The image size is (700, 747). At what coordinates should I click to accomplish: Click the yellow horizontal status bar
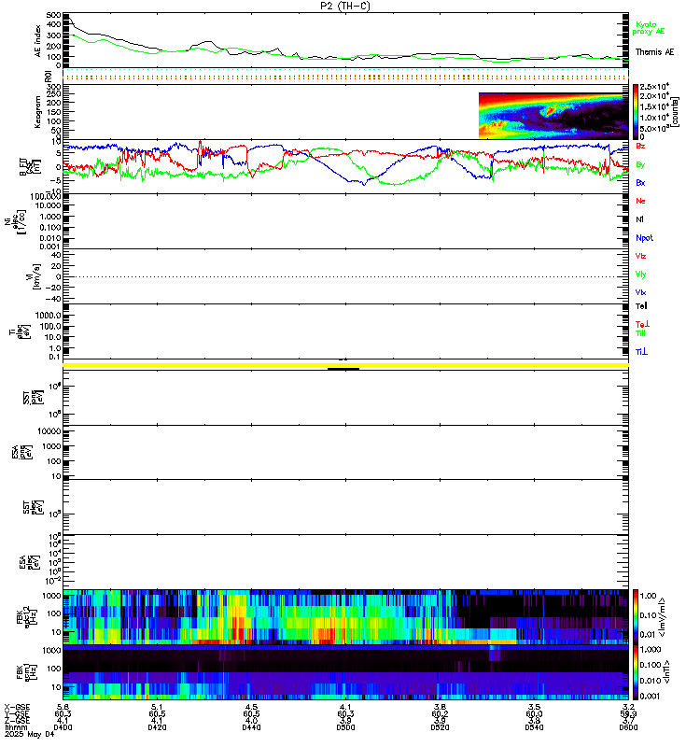345,365
